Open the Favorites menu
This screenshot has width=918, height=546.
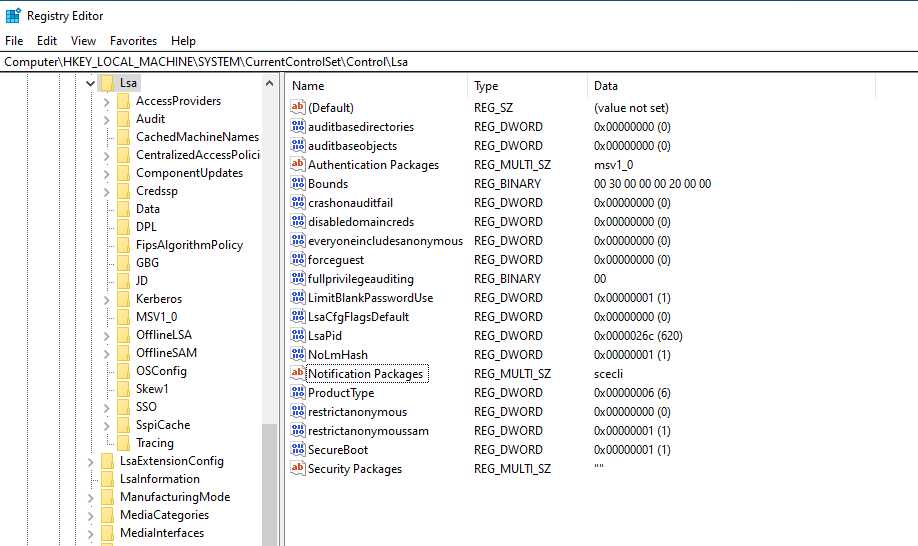[133, 41]
